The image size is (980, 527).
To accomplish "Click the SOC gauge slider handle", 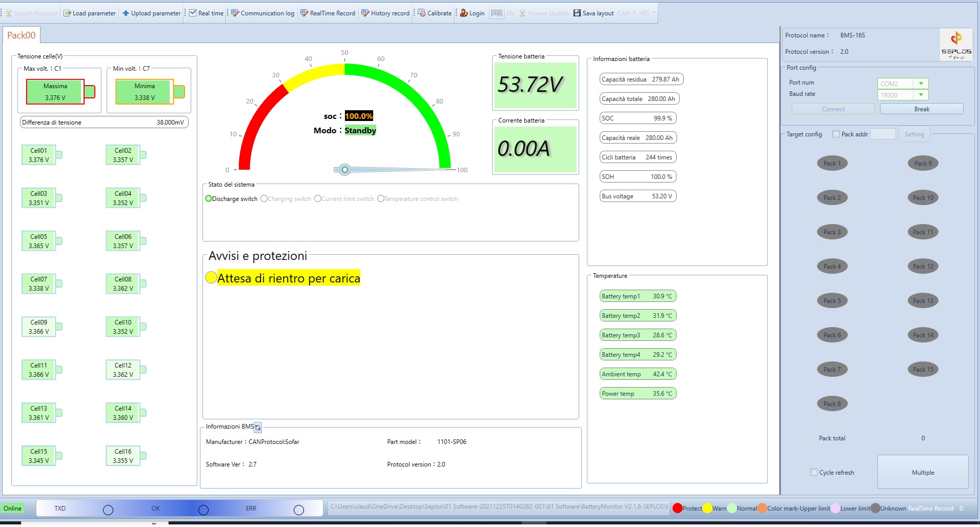I will (344, 170).
